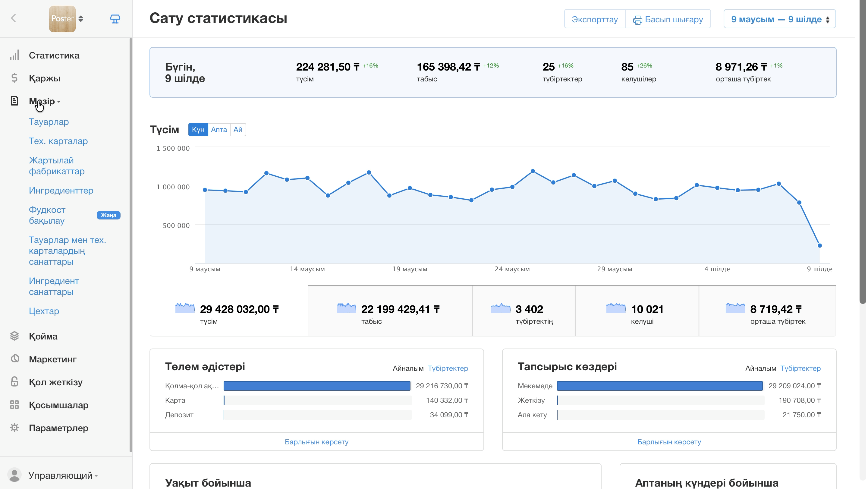Open Тауарлар submenu link
868x489 pixels.
click(x=49, y=122)
